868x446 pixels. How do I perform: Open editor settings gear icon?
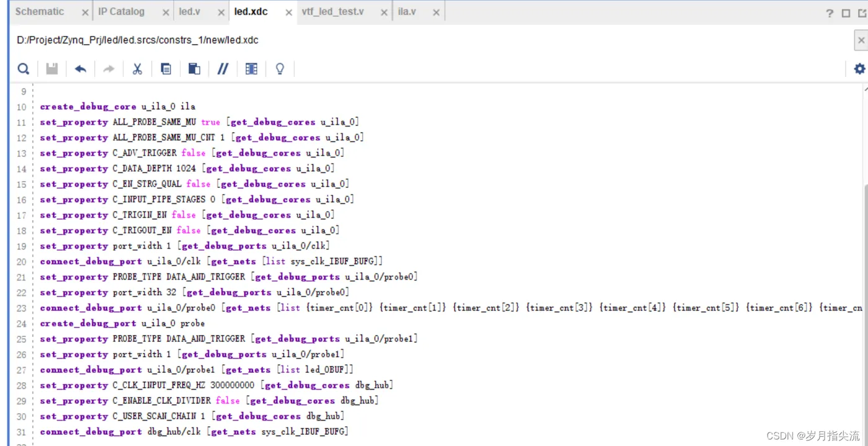[x=859, y=69]
